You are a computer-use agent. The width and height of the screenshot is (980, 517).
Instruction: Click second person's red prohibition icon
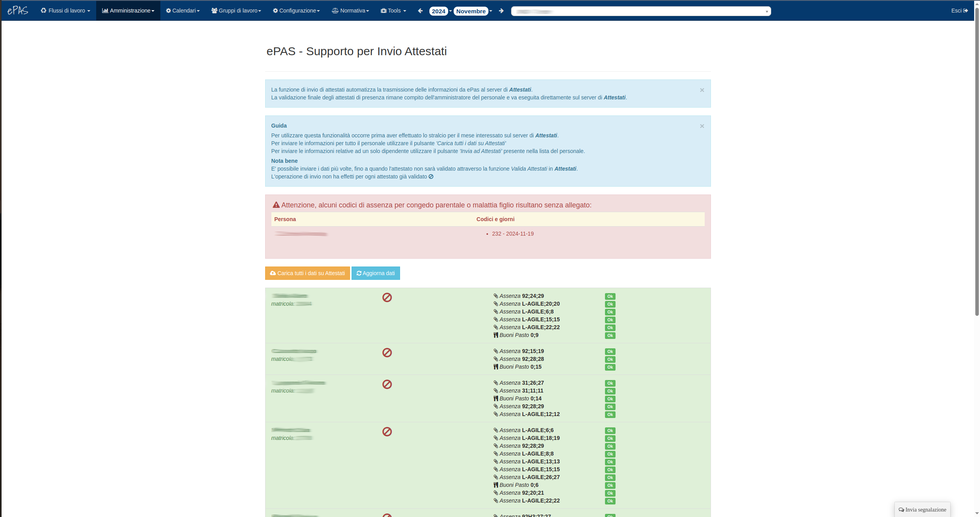tap(387, 353)
